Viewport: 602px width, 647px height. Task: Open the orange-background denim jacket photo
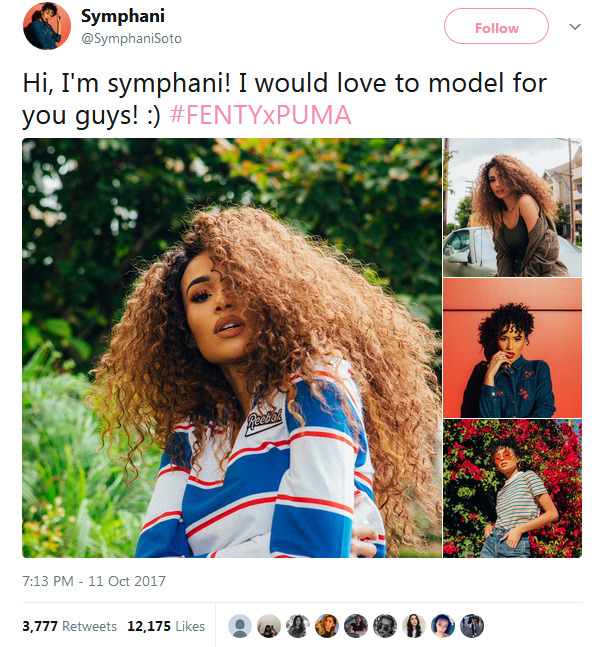(x=513, y=348)
